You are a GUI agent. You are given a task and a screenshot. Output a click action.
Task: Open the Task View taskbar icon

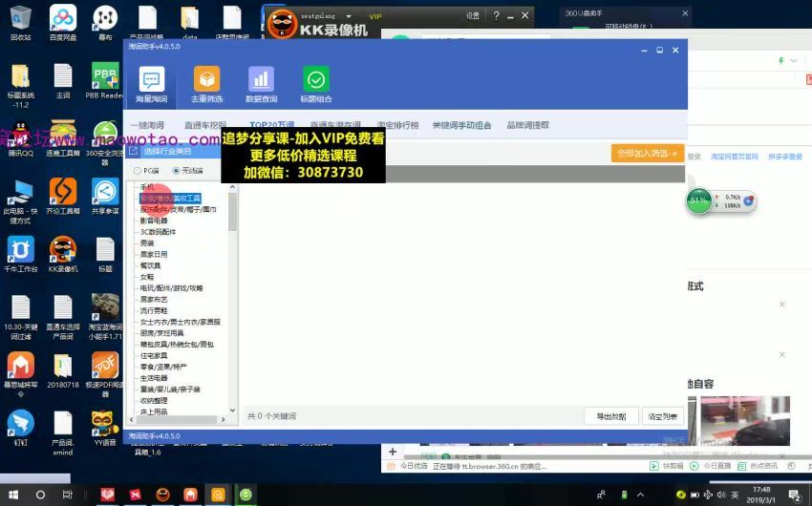[x=67, y=495]
